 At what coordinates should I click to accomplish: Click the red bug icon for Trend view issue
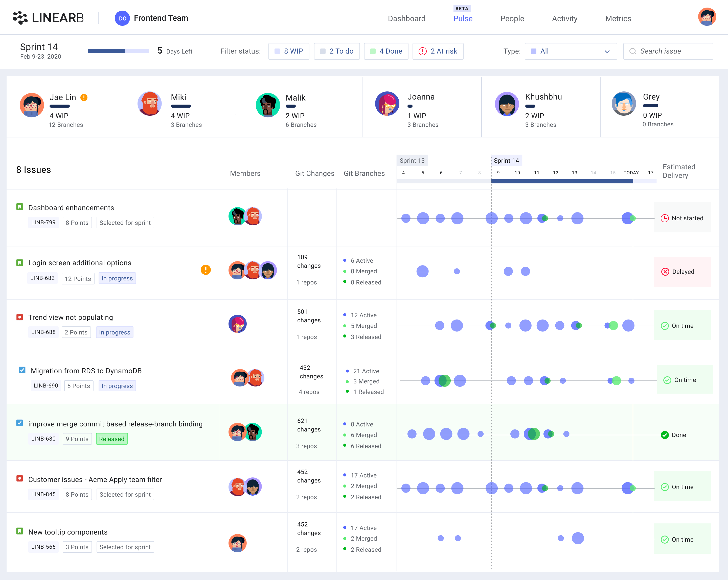pos(19,317)
